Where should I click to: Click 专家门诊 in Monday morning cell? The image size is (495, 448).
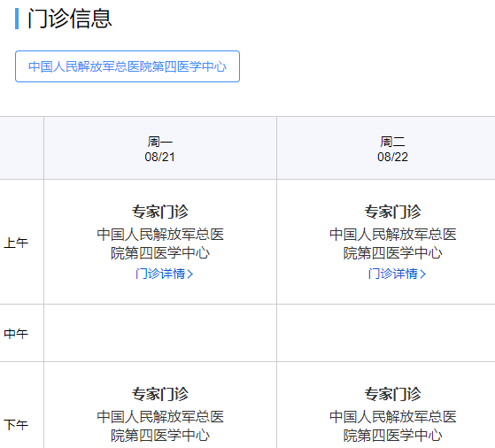(x=160, y=212)
